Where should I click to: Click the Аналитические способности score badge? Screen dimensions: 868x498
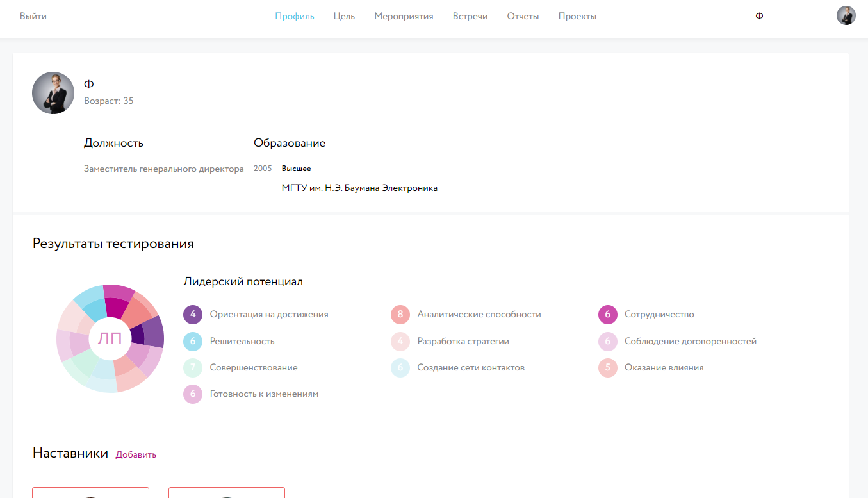tap(400, 315)
